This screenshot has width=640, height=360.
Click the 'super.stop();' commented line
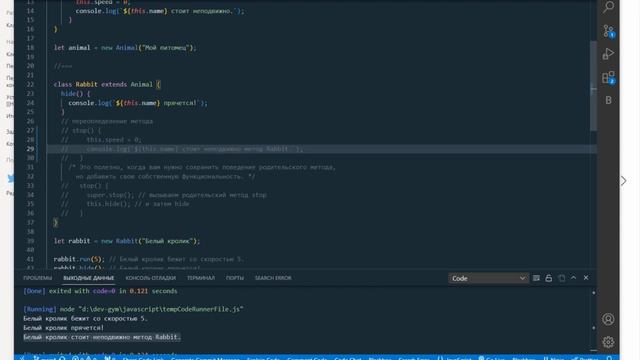click(x=164, y=195)
